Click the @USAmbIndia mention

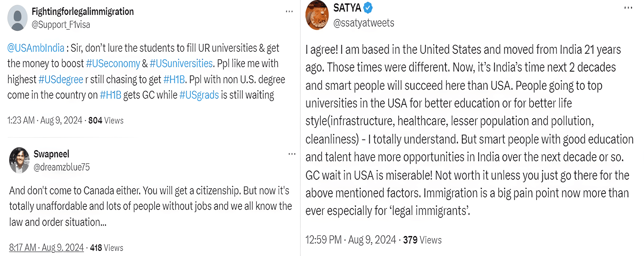point(36,48)
